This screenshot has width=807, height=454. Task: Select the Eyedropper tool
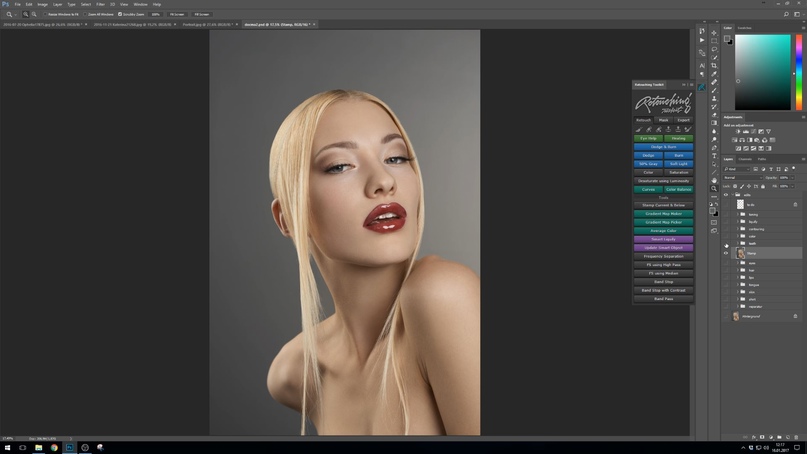coord(714,73)
